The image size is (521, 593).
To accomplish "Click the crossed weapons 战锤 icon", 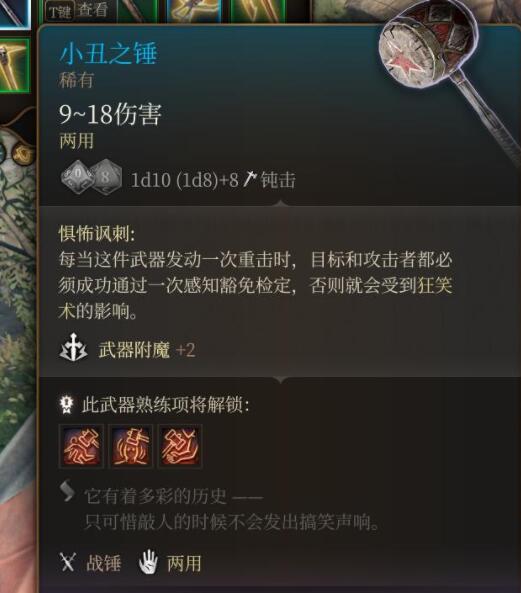I will click(68, 562).
